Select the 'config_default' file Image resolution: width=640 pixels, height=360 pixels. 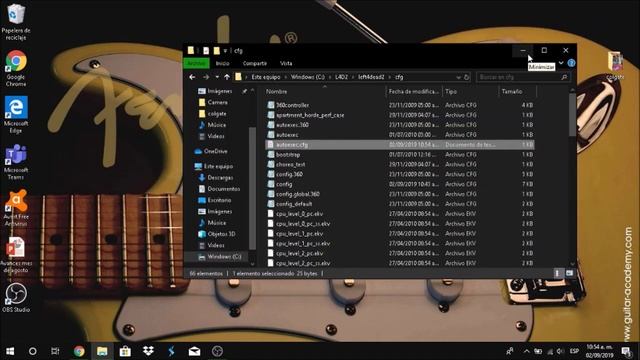[400, 204]
